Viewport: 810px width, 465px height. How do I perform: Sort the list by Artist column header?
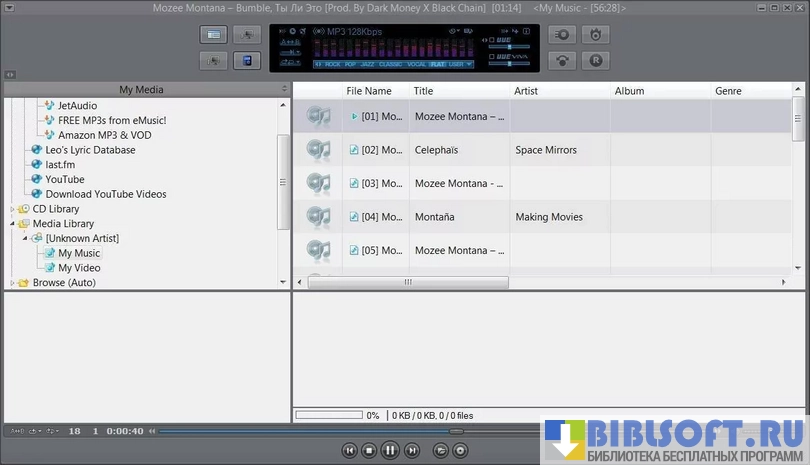(526, 91)
